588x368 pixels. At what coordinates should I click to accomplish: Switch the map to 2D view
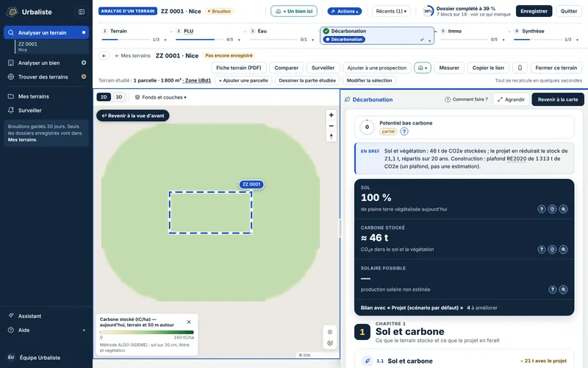point(104,97)
